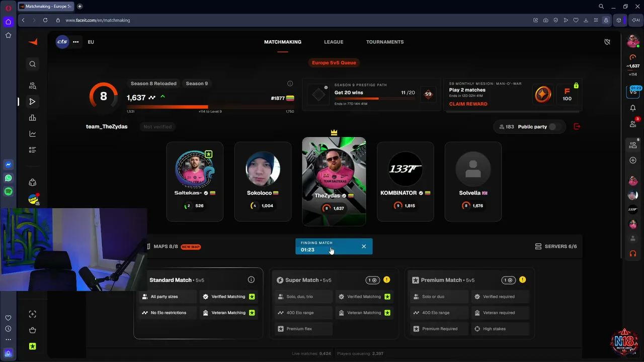Screen dimensions: 644x362
Task: Click the 183 party members count
Action: coord(506,127)
